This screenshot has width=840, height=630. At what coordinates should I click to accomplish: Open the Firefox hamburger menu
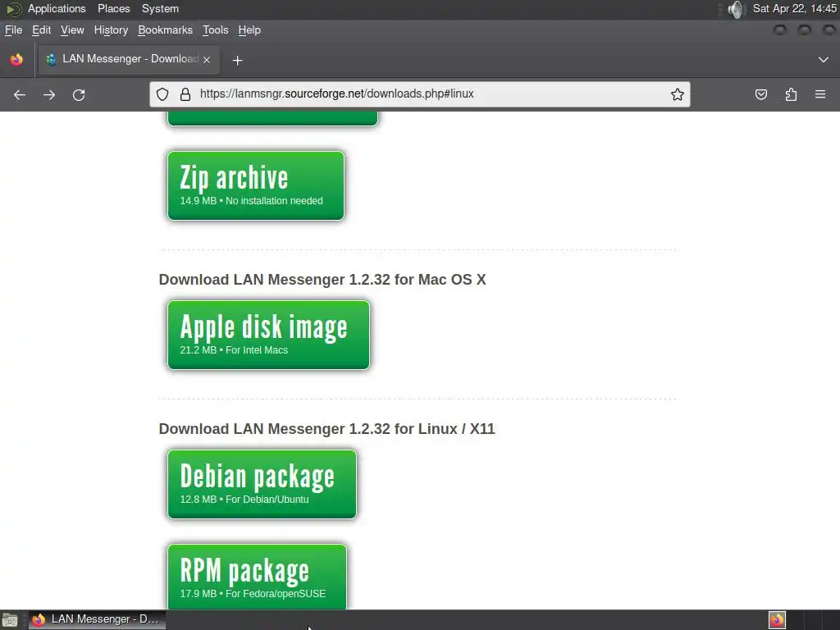(820, 94)
